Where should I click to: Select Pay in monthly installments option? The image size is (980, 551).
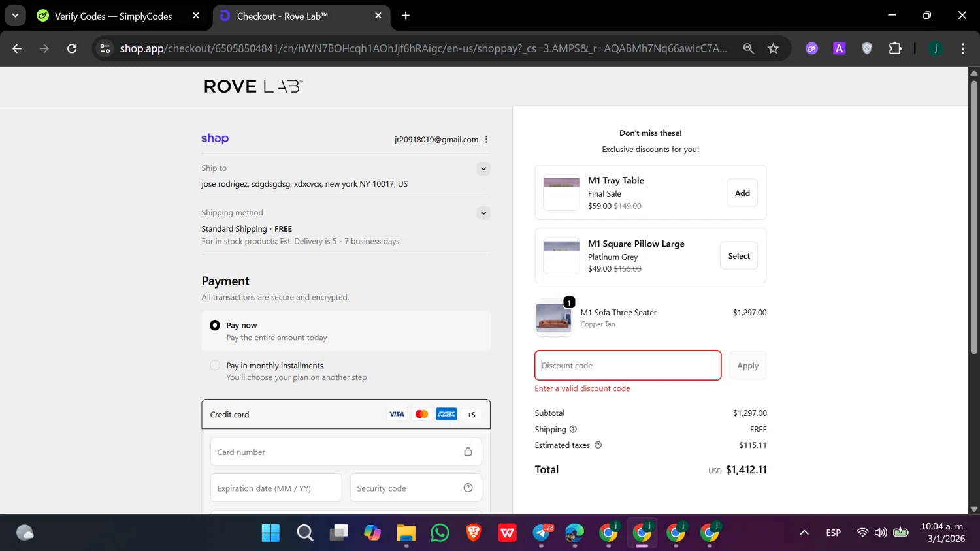tap(215, 366)
